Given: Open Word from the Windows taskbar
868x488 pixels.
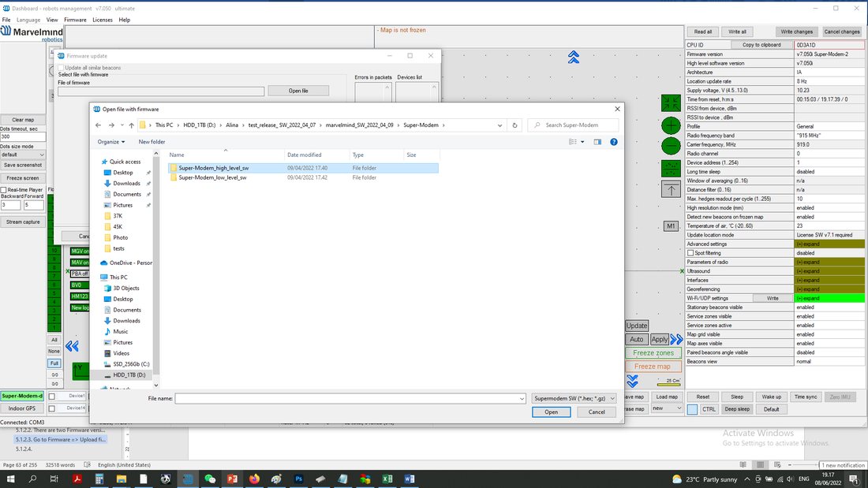Looking at the screenshot, I should (410, 479).
